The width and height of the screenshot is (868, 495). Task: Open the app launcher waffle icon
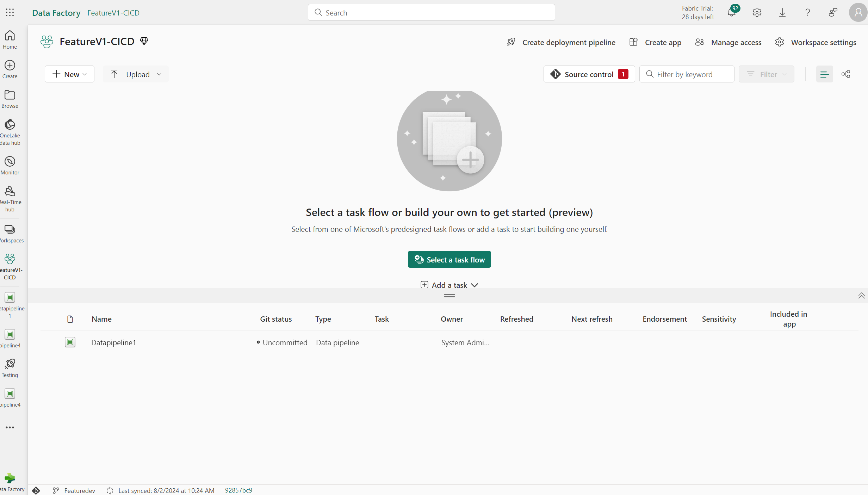[10, 13]
